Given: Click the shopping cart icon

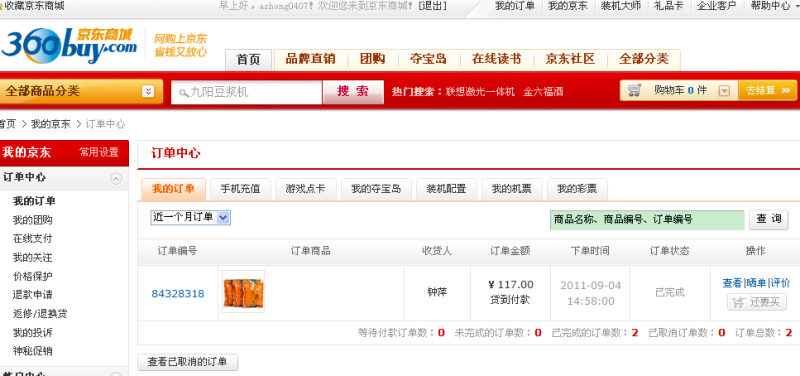Looking at the screenshot, I should pyautogui.click(x=634, y=90).
